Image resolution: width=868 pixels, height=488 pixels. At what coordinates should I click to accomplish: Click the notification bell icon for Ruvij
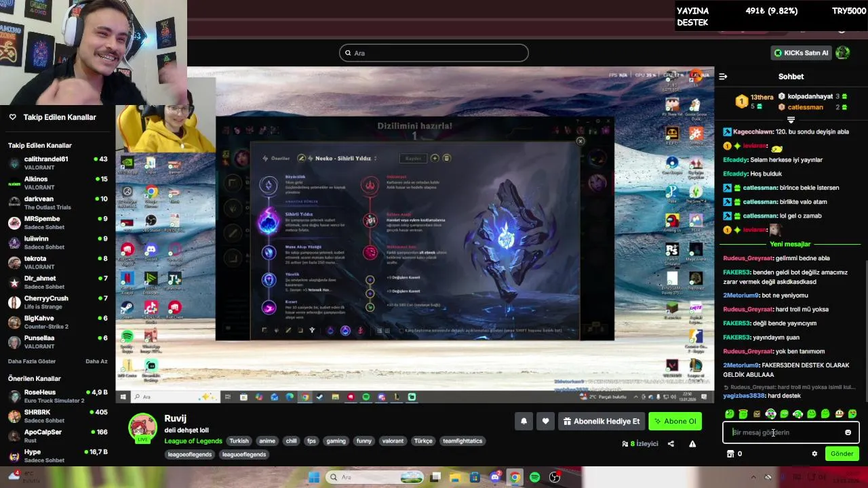coord(524,421)
